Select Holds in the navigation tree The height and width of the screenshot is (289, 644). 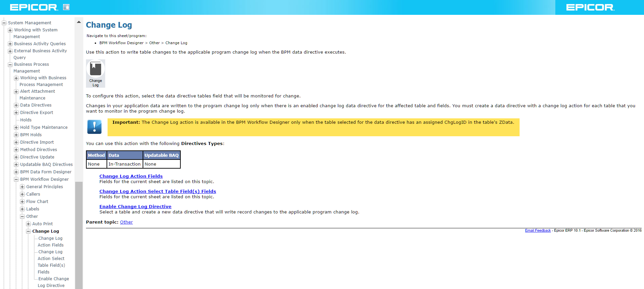[26, 120]
